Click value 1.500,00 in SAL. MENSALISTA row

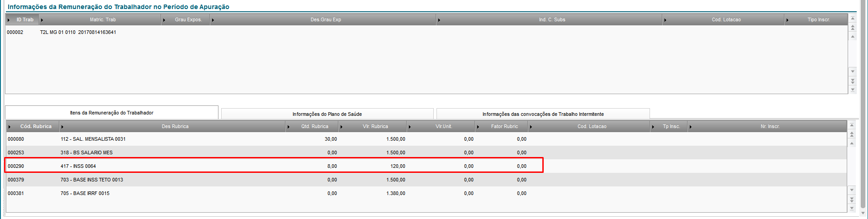[396, 139]
